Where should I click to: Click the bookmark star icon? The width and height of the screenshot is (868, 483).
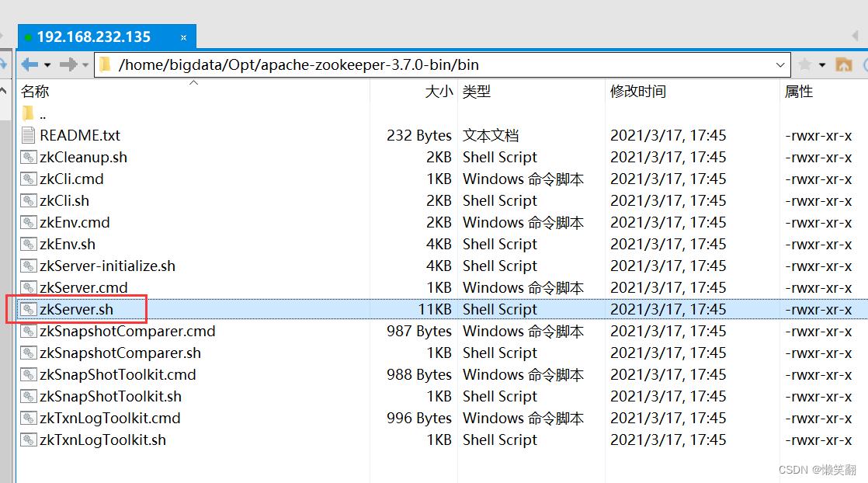click(806, 64)
